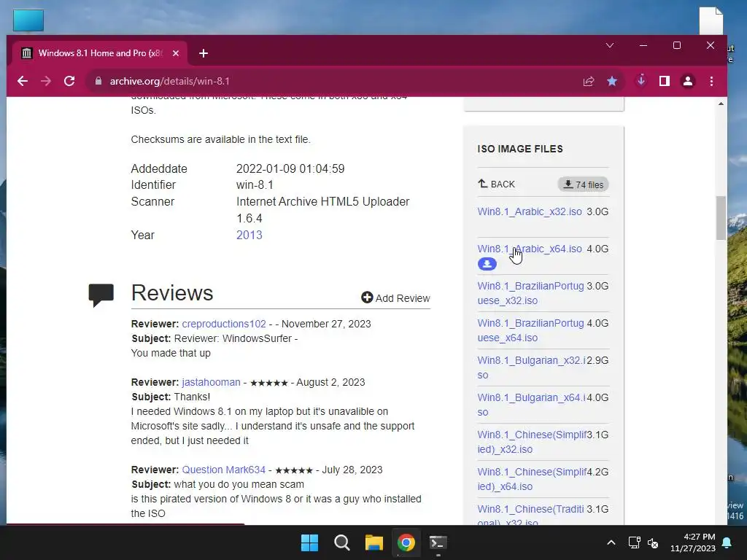Download Win8.1_Arabic_x64.iso
The width and height of the screenshot is (747, 560).
[x=530, y=249]
